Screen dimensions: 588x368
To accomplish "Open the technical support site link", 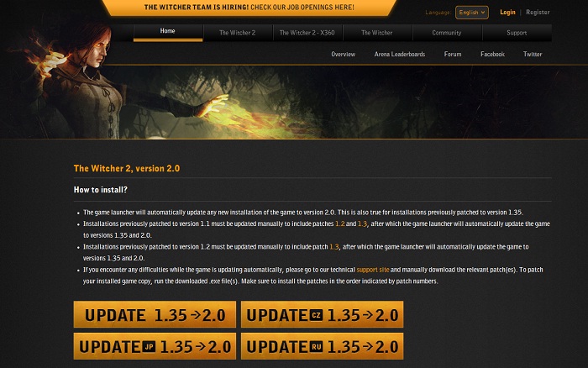I will coord(373,270).
